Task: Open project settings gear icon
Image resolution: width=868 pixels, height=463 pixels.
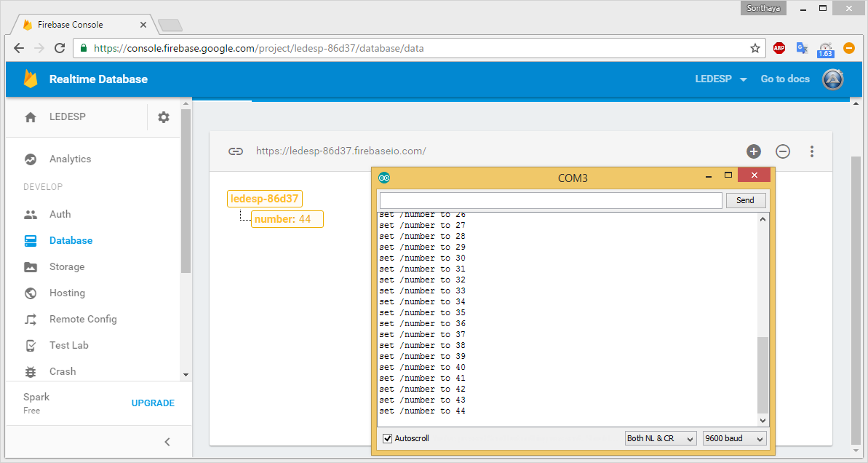Action: pos(163,117)
